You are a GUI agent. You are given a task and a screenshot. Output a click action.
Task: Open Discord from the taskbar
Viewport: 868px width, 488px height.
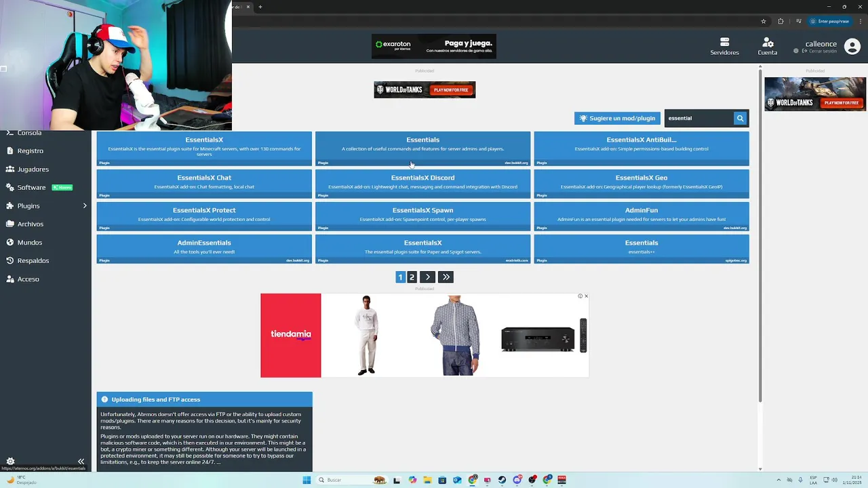[517, 480]
